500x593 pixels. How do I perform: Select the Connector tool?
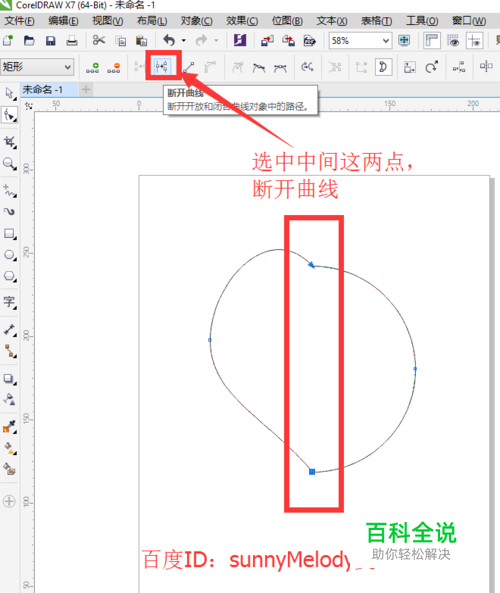9,351
